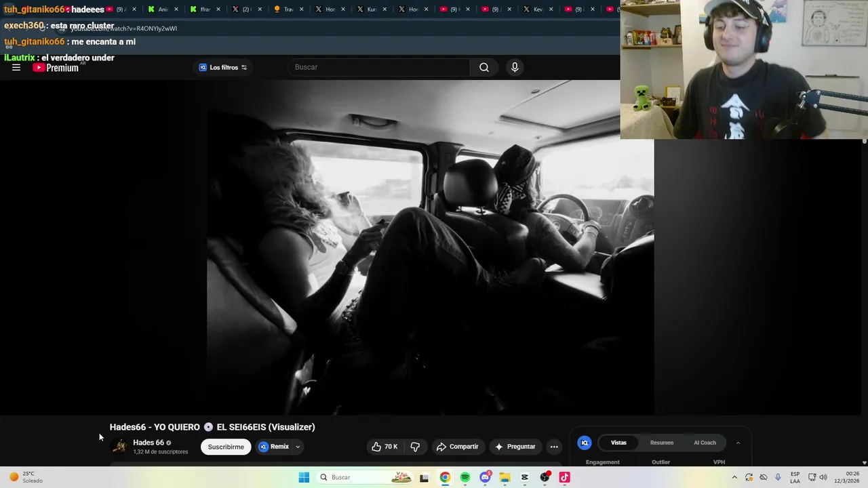Switch to the ffran Kick tab

pos(201,9)
